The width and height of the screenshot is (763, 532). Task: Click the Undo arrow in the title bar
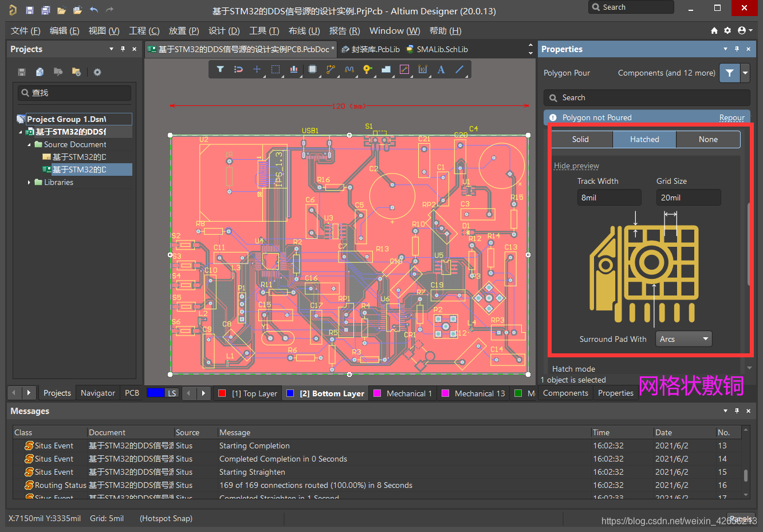(94, 10)
